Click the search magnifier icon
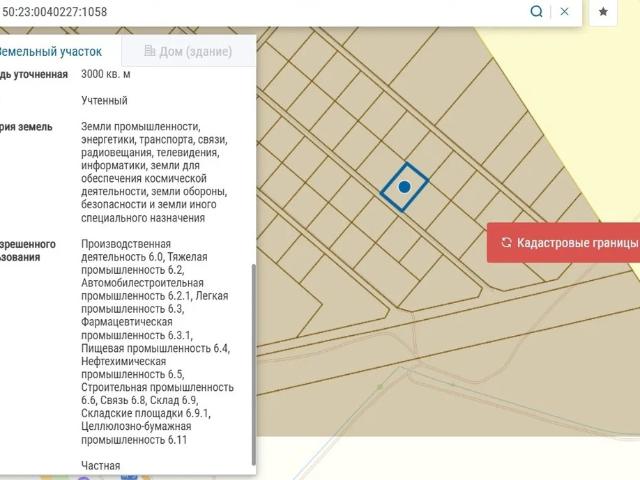The height and width of the screenshot is (480, 640). tap(536, 11)
